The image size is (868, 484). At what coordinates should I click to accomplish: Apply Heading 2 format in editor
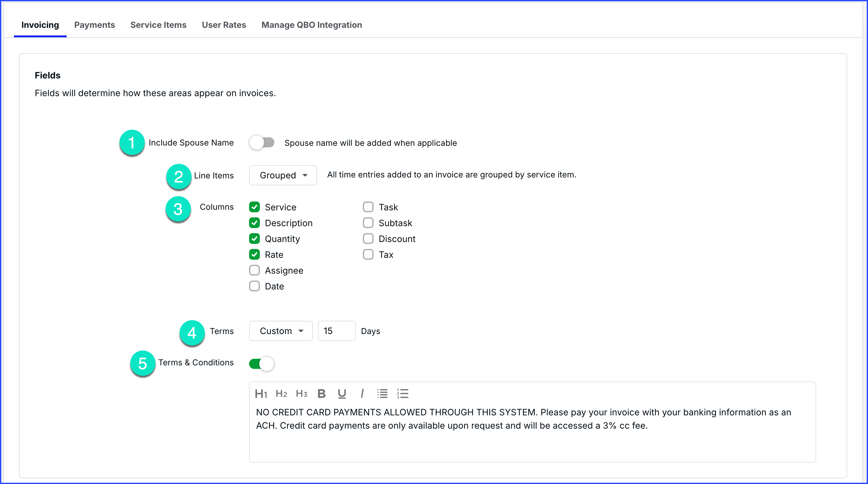pos(281,394)
